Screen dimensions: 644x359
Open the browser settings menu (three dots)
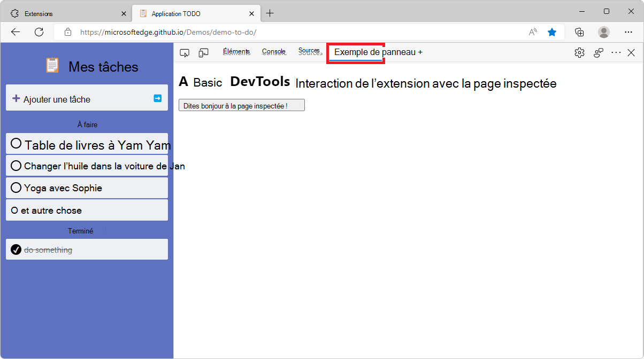pyautogui.click(x=628, y=32)
